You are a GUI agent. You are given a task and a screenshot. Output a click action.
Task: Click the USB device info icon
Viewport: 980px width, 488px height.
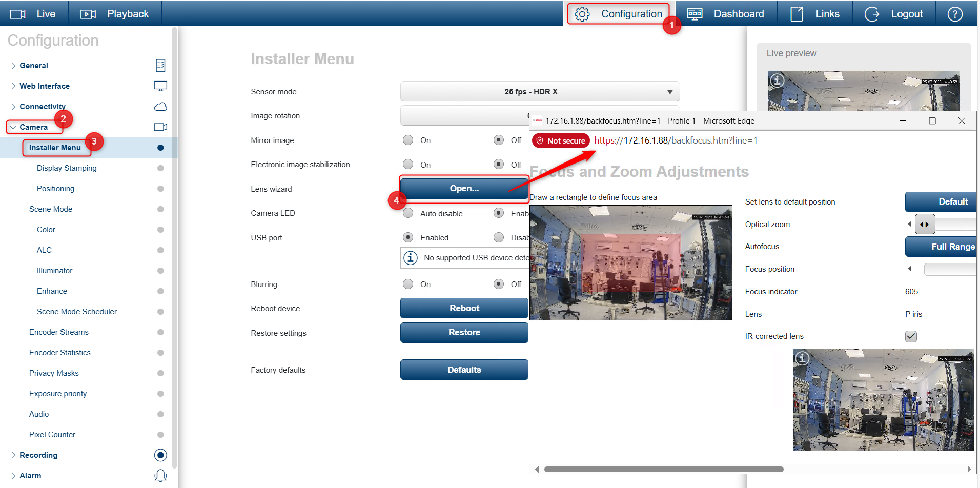click(x=410, y=258)
